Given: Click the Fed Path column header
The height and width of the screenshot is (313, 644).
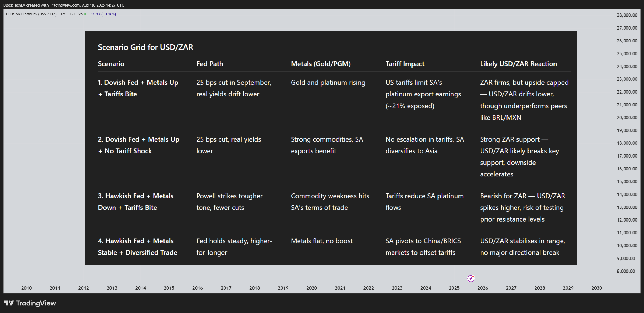Looking at the screenshot, I should click(210, 64).
